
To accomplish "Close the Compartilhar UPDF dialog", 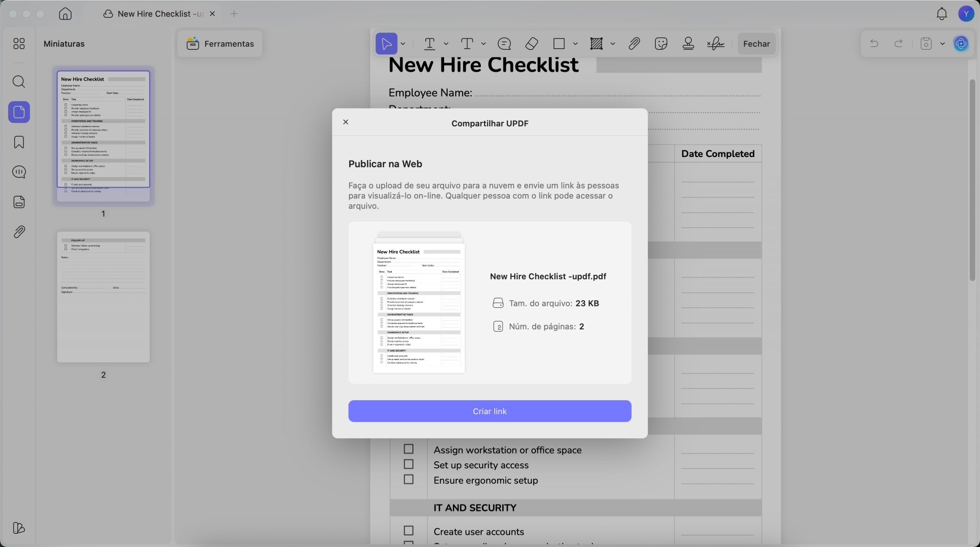I will click(346, 122).
